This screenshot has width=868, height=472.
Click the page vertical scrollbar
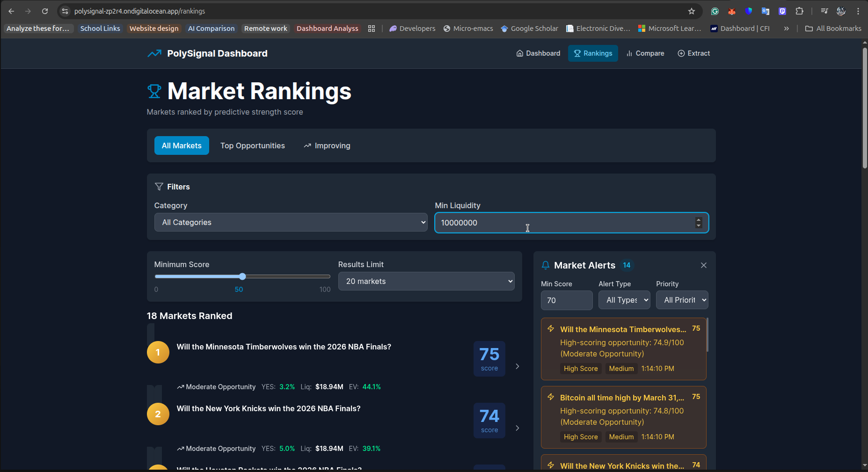[x=865, y=108]
